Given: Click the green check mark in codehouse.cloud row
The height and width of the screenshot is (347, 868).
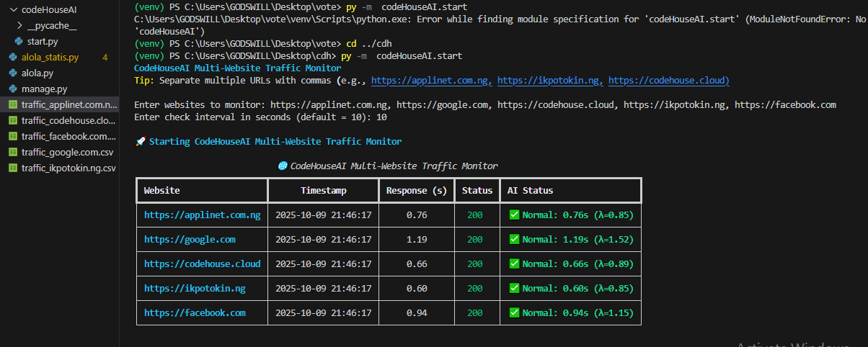Looking at the screenshot, I should 514,263.
